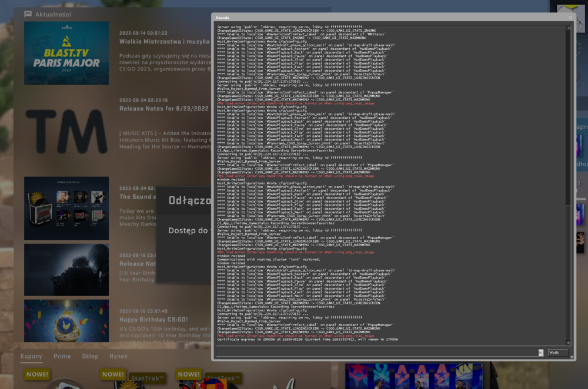Open the birthday cupcake news thumbnail
This screenshot has height=389, width=588.
click(66, 321)
